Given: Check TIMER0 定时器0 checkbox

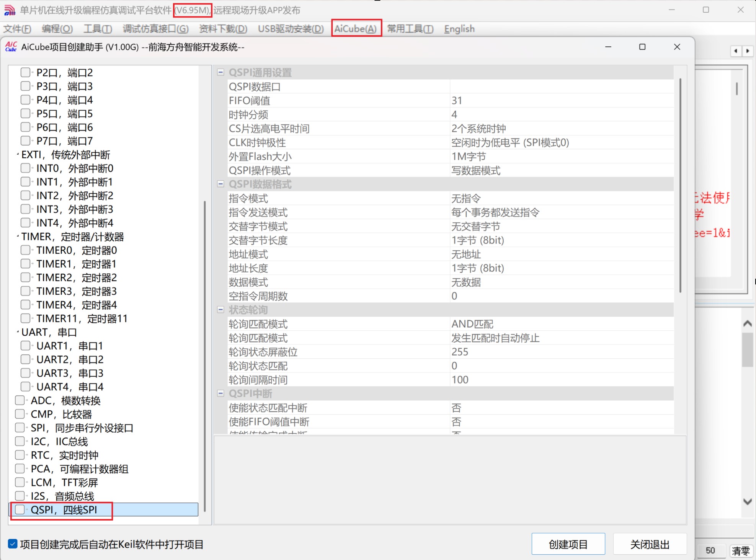Looking at the screenshot, I should [25, 250].
